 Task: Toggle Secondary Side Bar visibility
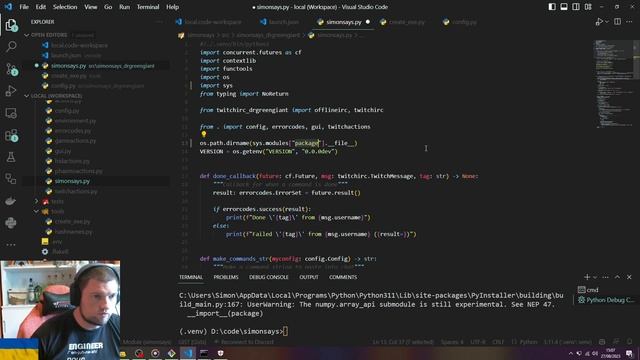576,7
